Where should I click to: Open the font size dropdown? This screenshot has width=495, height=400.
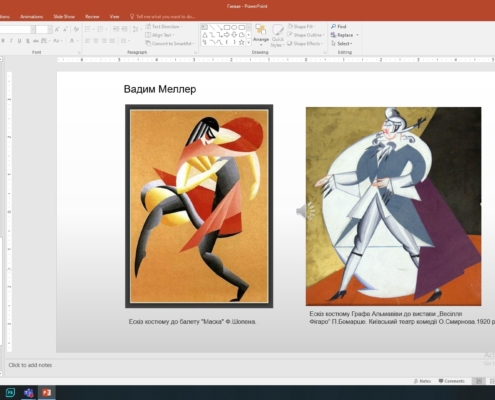pos(50,30)
